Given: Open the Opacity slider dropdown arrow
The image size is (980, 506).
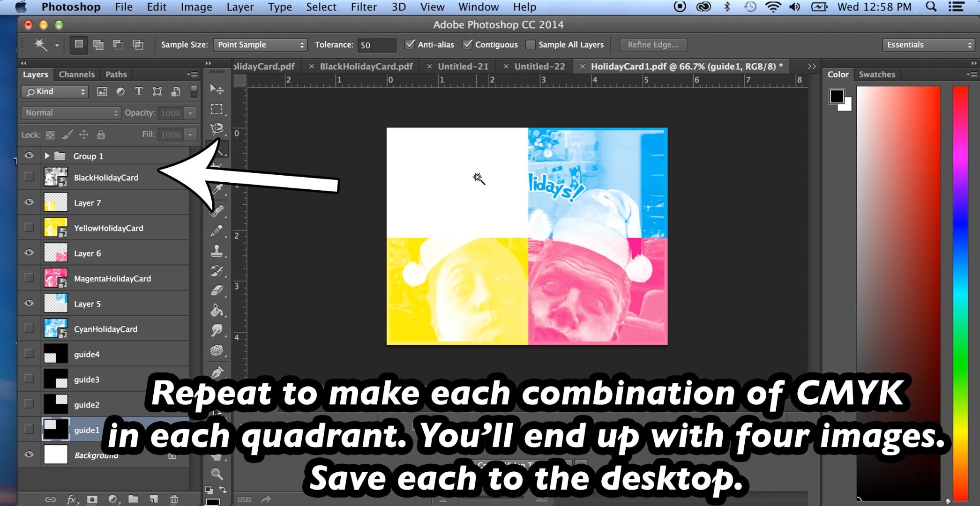Looking at the screenshot, I should 190,113.
